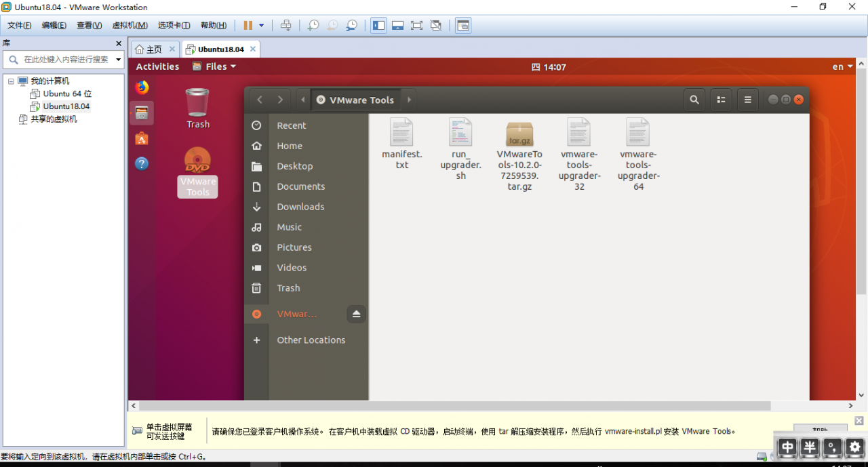This screenshot has height=467, width=868.
Task: Send Ctrl+Alt+Del using the toolbar icon
Action: coord(286,26)
